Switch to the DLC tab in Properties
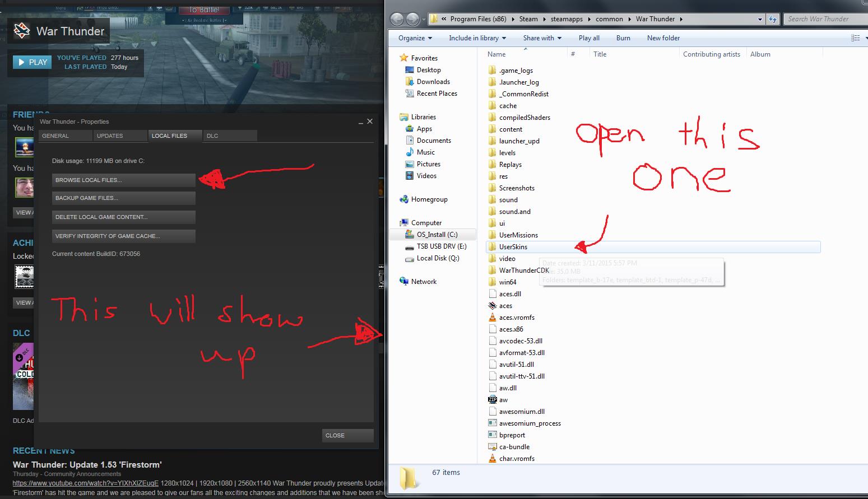The height and width of the screenshot is (499, 868). pyautogui.click(x=230, y=136)
